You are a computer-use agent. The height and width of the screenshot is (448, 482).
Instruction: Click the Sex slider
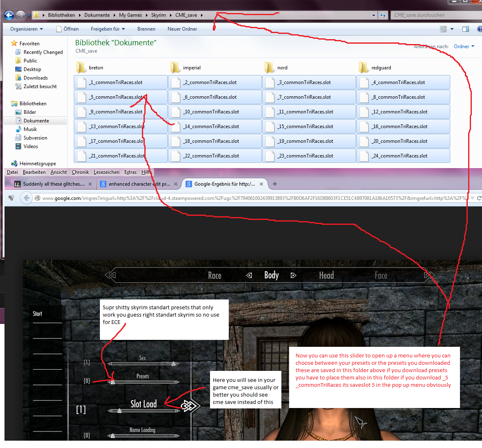tap(143, 364)
